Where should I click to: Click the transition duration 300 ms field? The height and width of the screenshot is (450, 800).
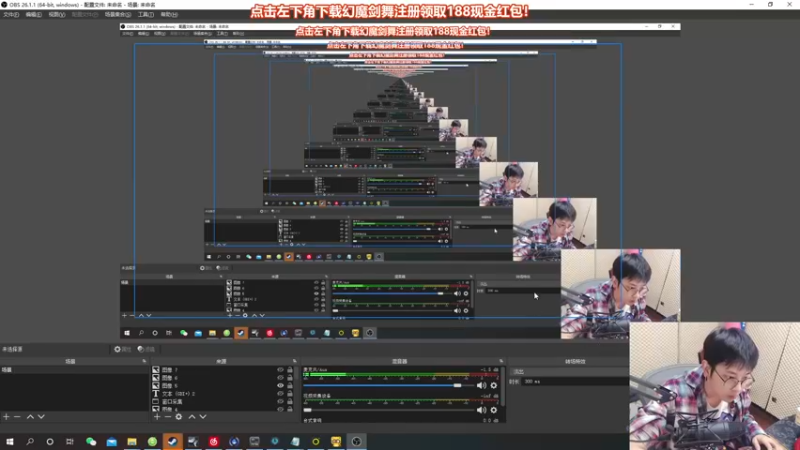575,382
